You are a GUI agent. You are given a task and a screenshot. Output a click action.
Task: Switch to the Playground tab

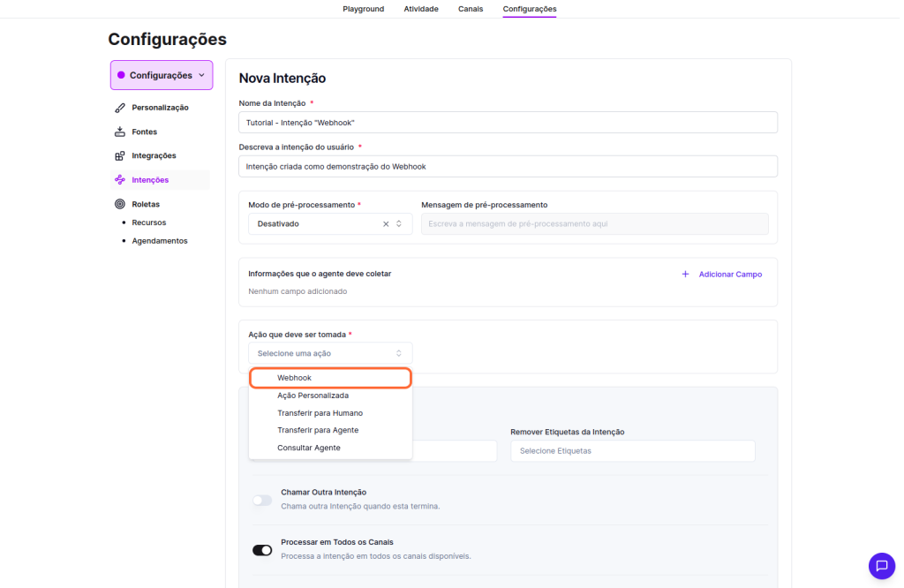[x=363, y=9]
